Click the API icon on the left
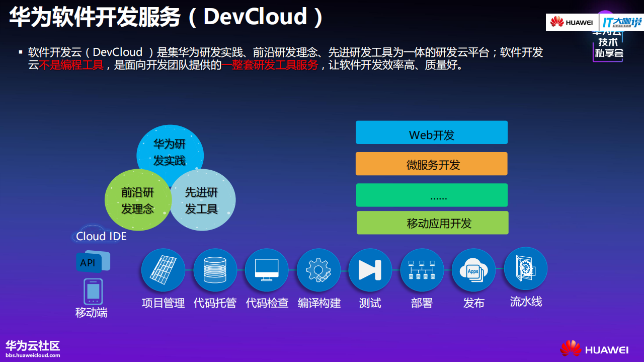Image resolution: width=644 pixels, height=362 pixels. pyautogui.click(x=93, y=261)
